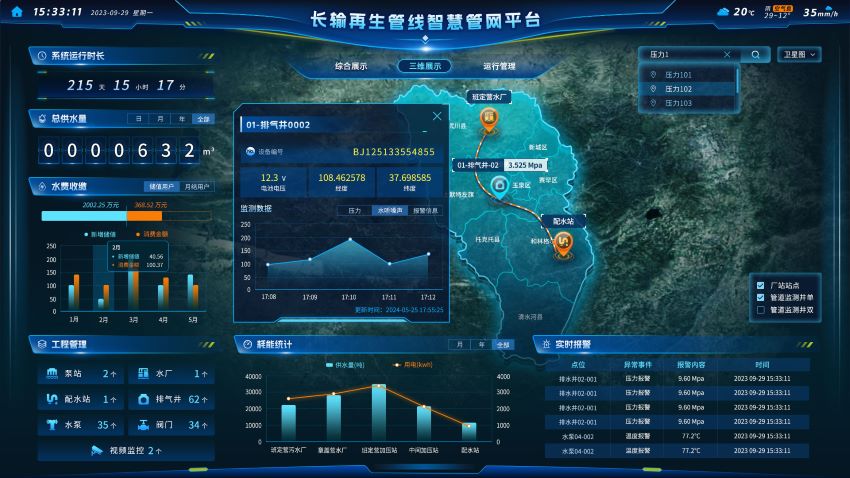Click the orange water fee progress segment
This screenshot has height=478, width=850.
click(x=144, y=216)
